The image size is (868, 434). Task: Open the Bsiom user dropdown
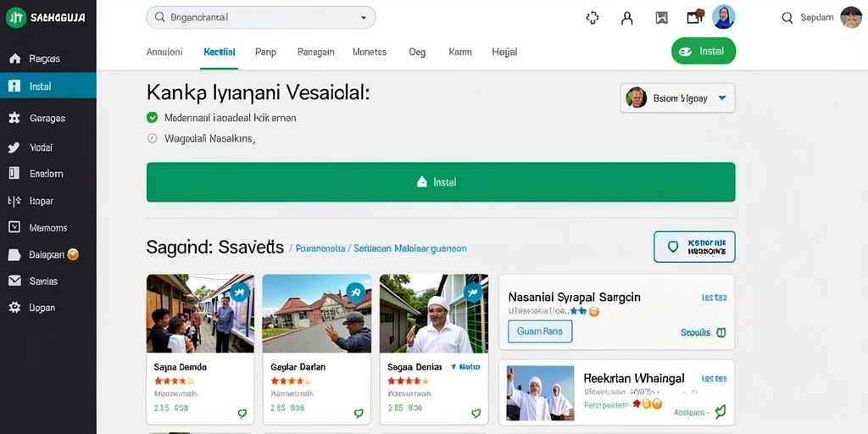pyautogui.click(x=677, y=98)
